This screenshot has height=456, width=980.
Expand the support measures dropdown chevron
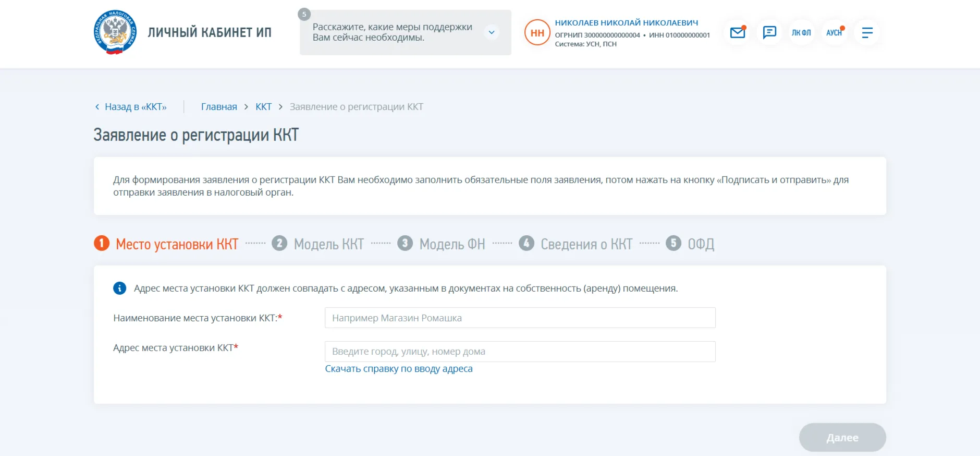(491, 32)
